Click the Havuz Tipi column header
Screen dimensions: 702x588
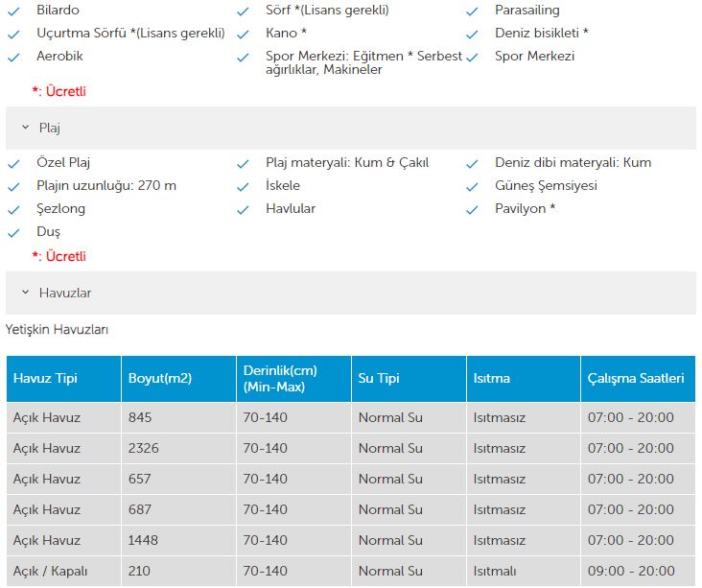click(63, 379)
